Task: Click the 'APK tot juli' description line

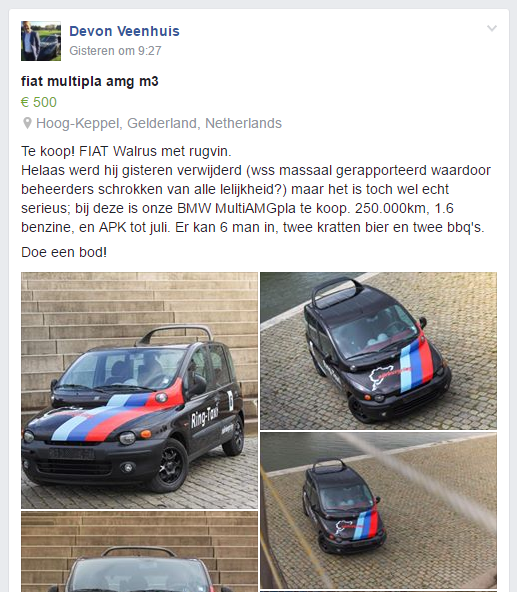Action: point(131,227)
